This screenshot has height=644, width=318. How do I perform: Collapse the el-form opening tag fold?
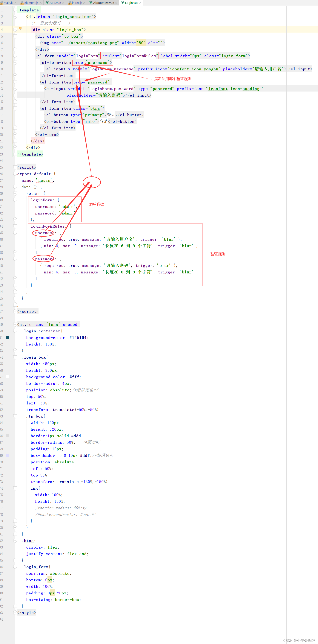(x=15, y=56)
